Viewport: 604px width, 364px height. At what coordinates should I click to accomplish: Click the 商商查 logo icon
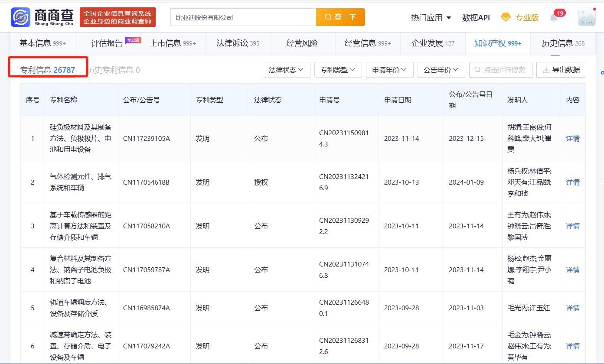20,17
